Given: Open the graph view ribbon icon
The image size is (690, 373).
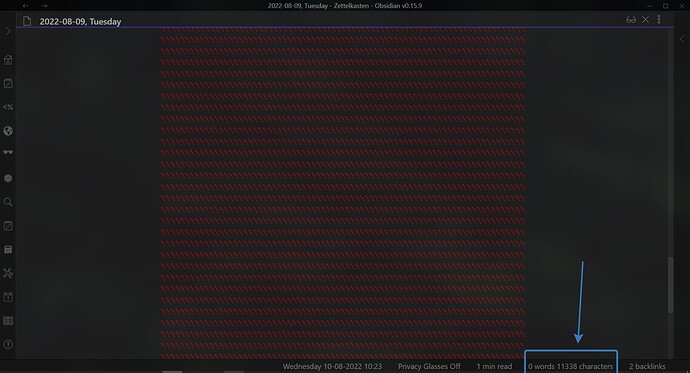Looking at the screenshot, I should pyautogui.click(x=8, y=273).
